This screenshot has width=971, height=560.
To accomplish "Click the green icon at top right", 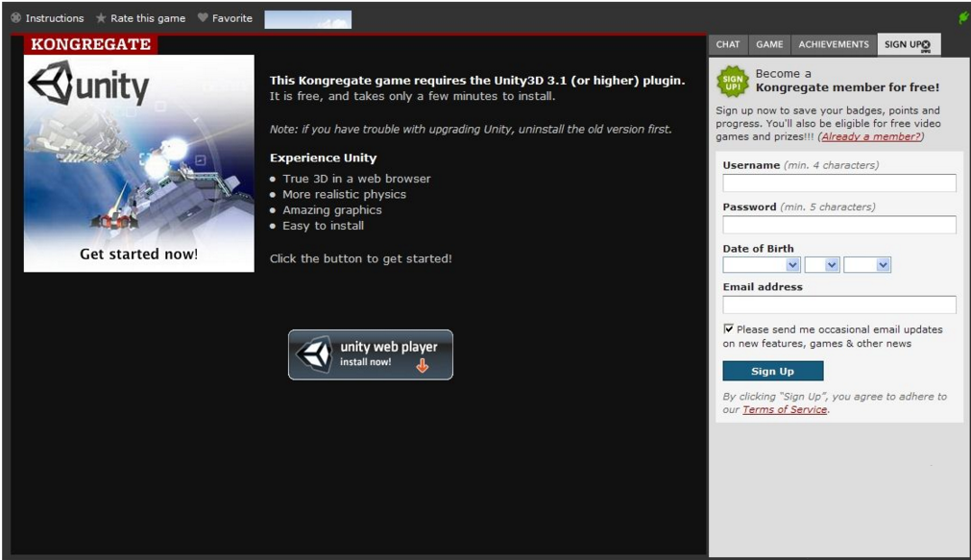I will pyautogui.click(x=963, y=18).
